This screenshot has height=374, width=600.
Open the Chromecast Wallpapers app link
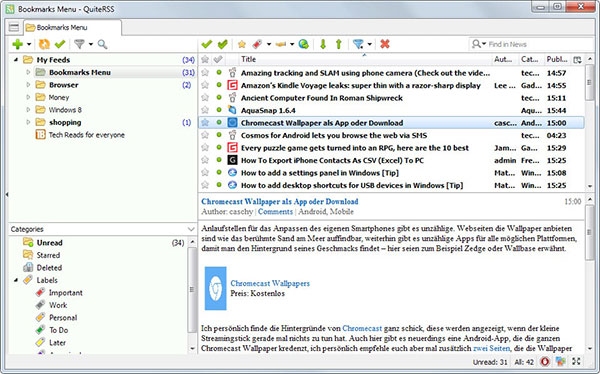pos(270,283)
